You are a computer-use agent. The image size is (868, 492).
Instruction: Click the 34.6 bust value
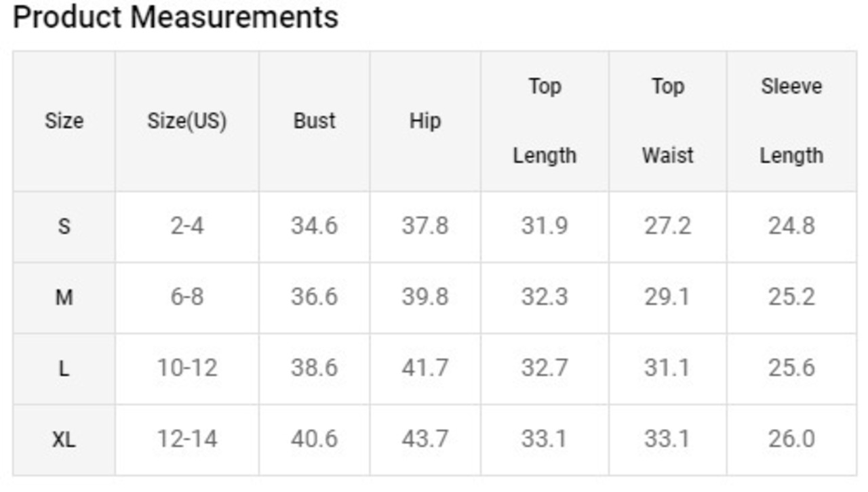315,226
